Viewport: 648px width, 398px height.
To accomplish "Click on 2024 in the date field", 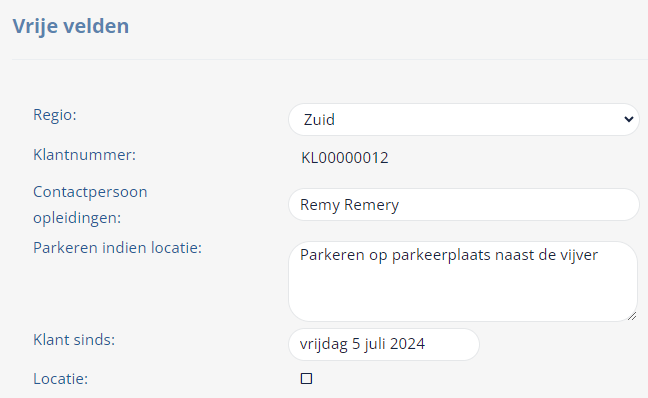I will tap(407, 344).
